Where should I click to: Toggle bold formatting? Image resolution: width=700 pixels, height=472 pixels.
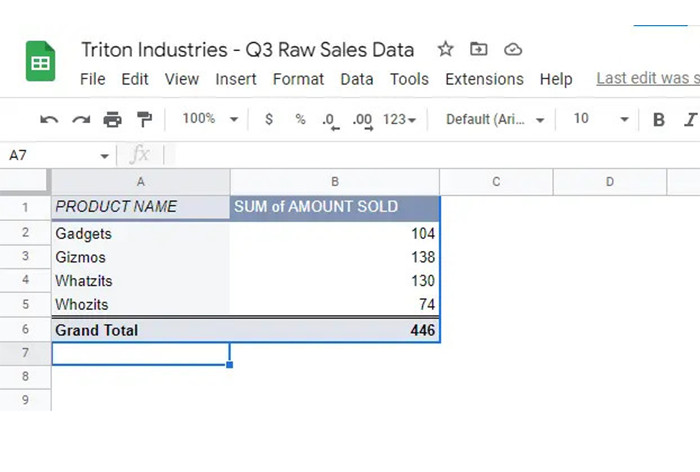[659, 120]
